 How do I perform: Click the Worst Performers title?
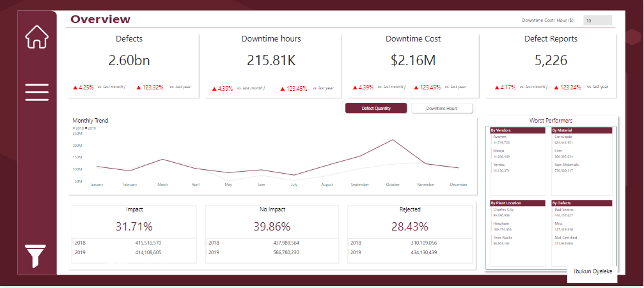click(x=551, y=121)
